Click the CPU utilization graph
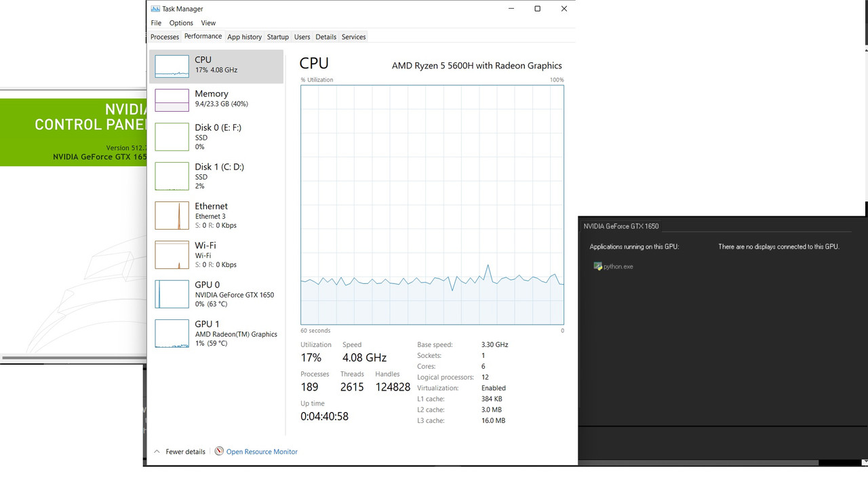The width and height of the screenshot is (868, 488). [x=432, y=205]
